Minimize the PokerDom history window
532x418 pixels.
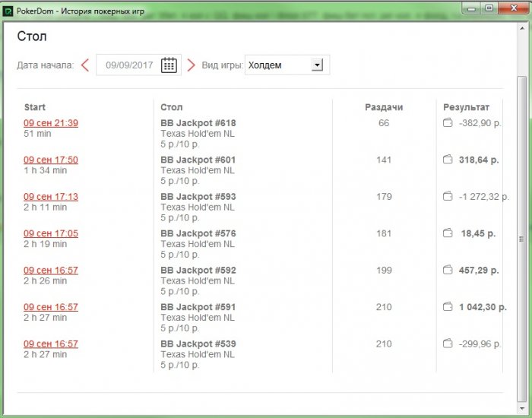pos(472,8)
